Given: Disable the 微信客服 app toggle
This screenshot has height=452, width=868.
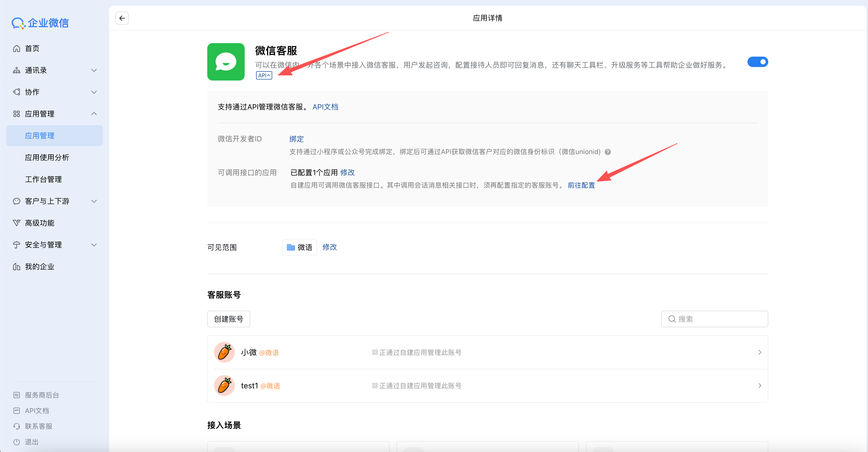Looking at the screenshot, I should pos(758,62).
